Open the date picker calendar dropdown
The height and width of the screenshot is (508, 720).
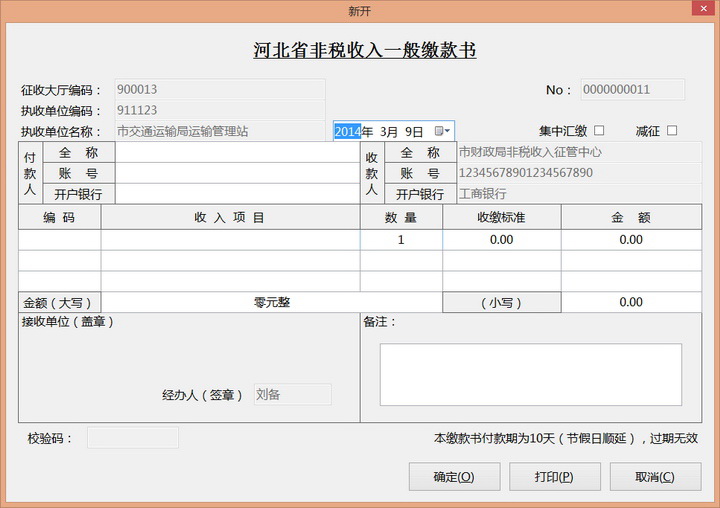click(x=442, y=131)
